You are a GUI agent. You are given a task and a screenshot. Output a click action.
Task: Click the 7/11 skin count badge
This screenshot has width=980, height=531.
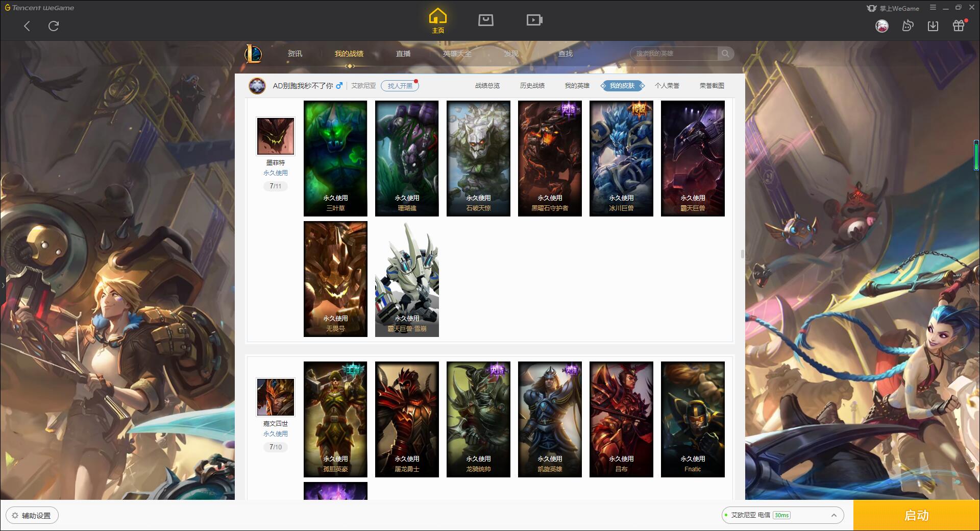tap(276, 186)
